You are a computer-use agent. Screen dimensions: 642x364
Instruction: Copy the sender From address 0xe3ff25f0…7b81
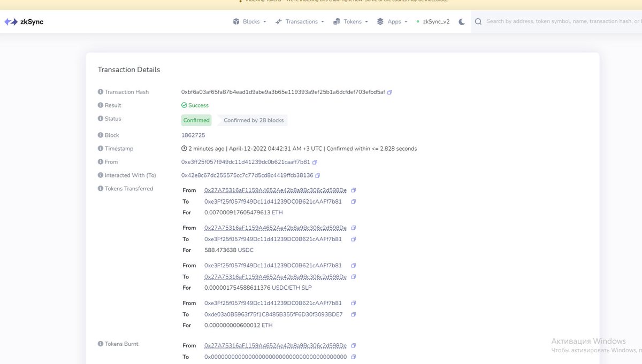(x=315, y=162)
